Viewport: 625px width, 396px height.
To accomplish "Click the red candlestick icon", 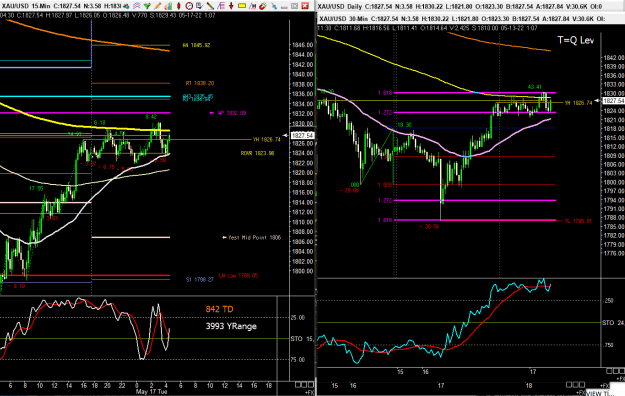I will tap(179, 6).
